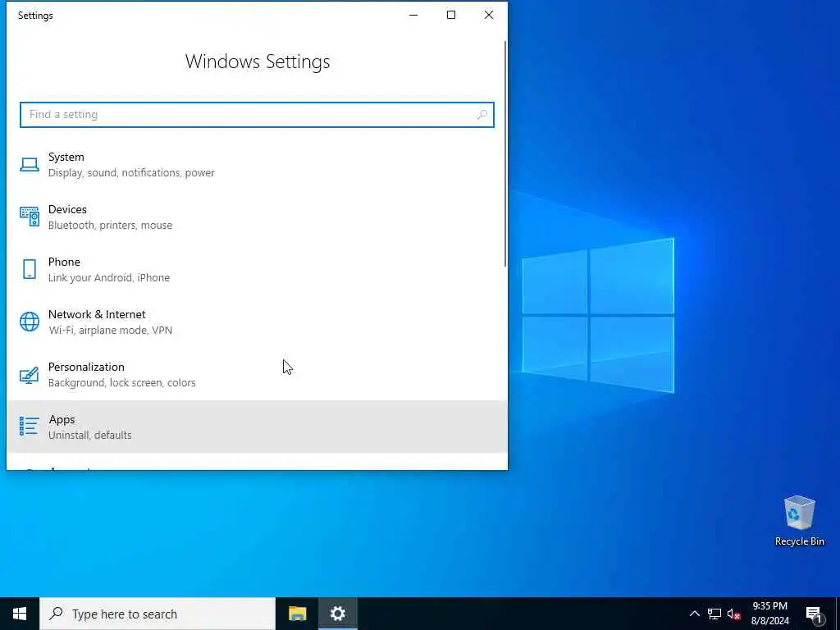Click "Uninstall, defaults" description

pyautogui.click(x=90, y=435)
